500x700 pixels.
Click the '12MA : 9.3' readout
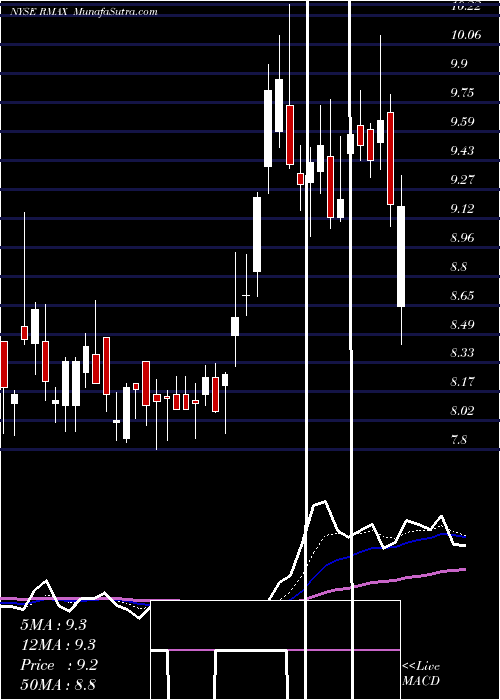pos(58,645)
